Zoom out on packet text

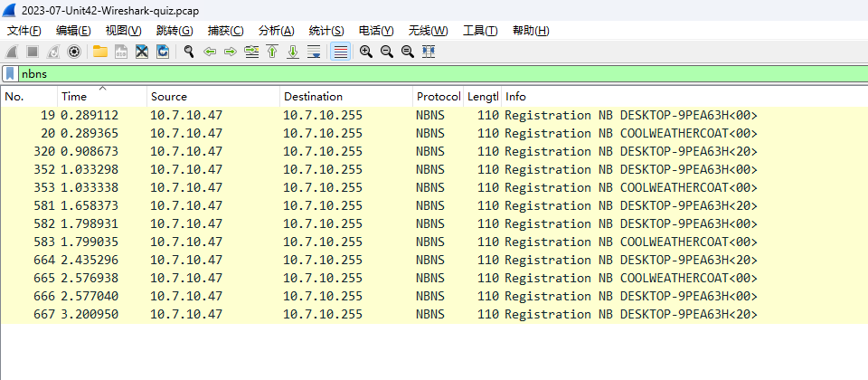(386, 52)
